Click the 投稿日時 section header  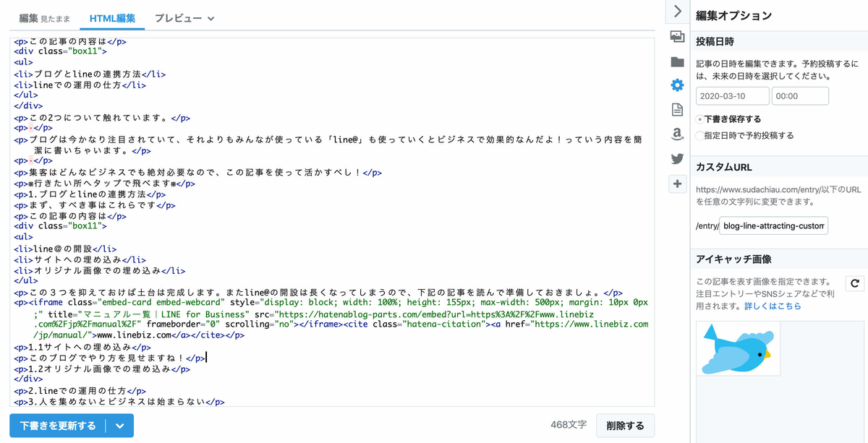click(x=715, y=41)
